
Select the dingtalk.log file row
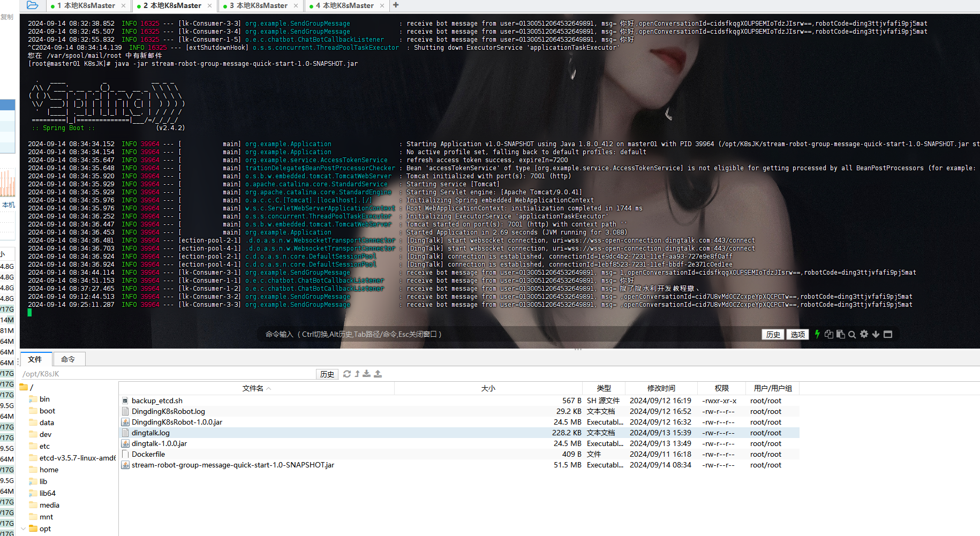point(459,433)
